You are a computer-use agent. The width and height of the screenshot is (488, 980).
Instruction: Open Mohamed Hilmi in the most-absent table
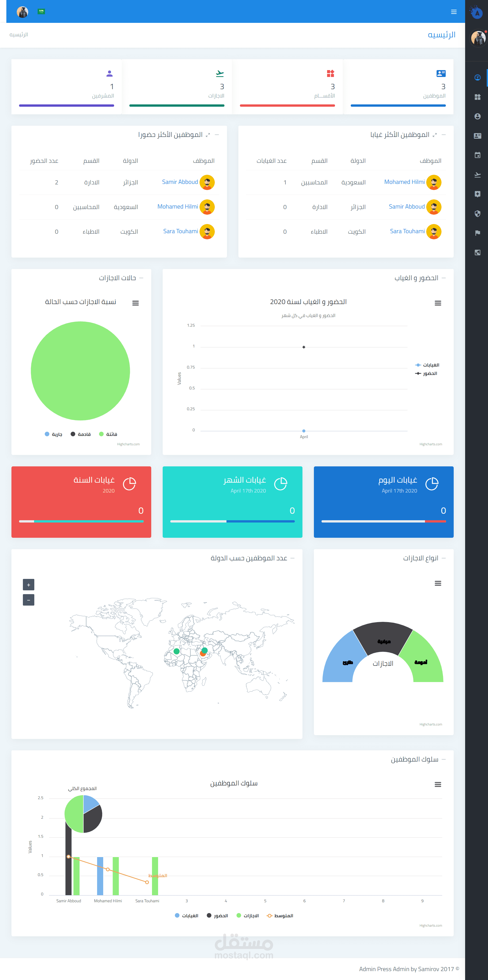404,182
